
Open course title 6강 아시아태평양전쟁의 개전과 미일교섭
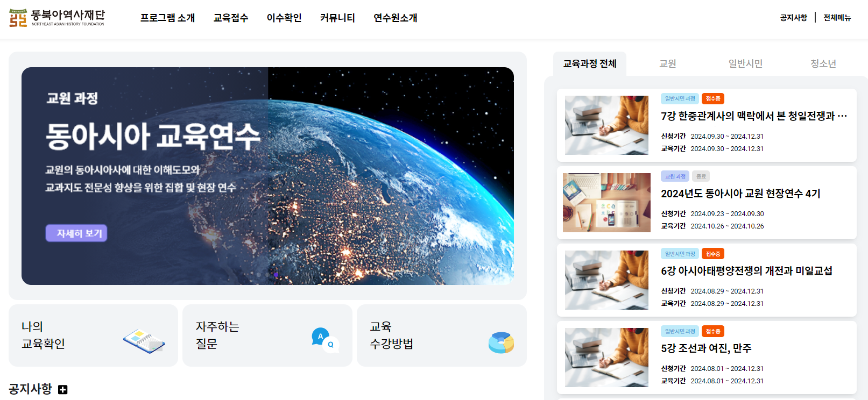[x=746, y=271]
